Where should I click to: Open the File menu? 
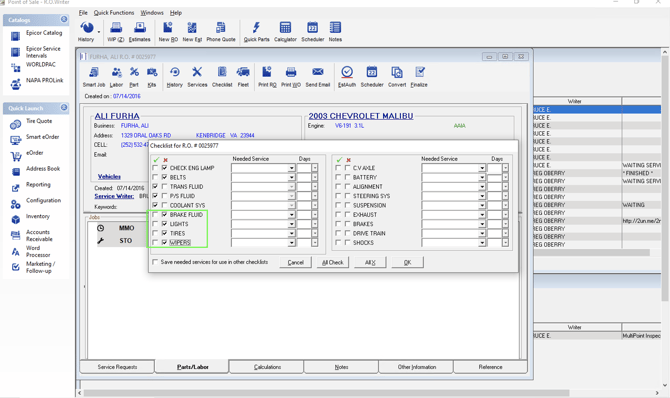(x=83, y=13)
